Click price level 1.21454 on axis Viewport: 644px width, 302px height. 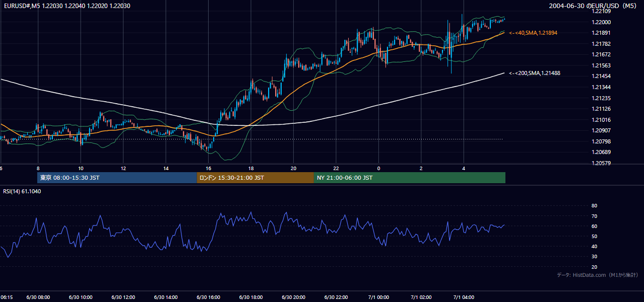(601, 76)
